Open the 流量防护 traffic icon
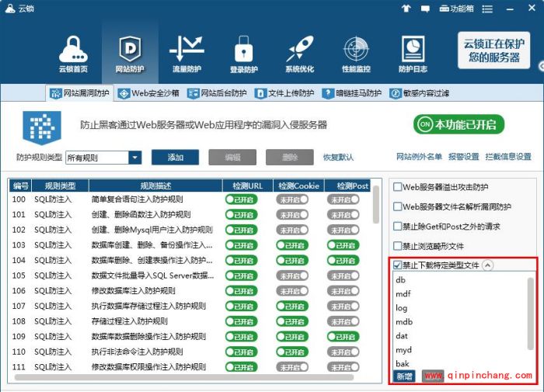The image size is (544, 392). pyautogui.click(x=187, y=54)
